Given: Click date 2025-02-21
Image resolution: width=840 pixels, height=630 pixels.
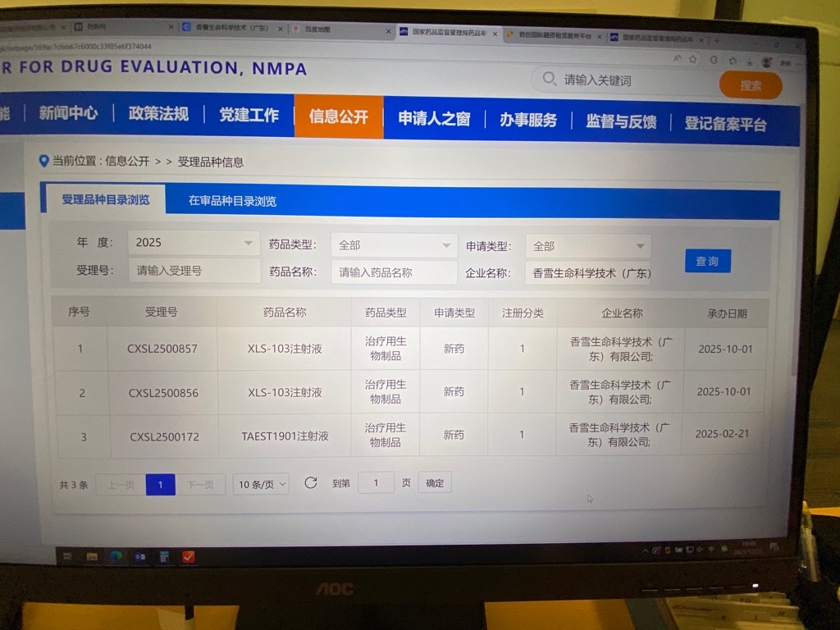Looking at the screenshot, I should [722, 434].
